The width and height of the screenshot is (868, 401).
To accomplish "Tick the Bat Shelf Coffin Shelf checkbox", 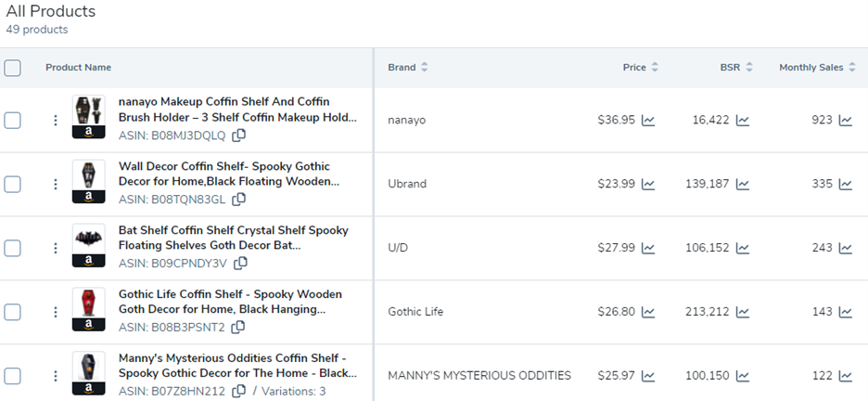I will 12,248.
